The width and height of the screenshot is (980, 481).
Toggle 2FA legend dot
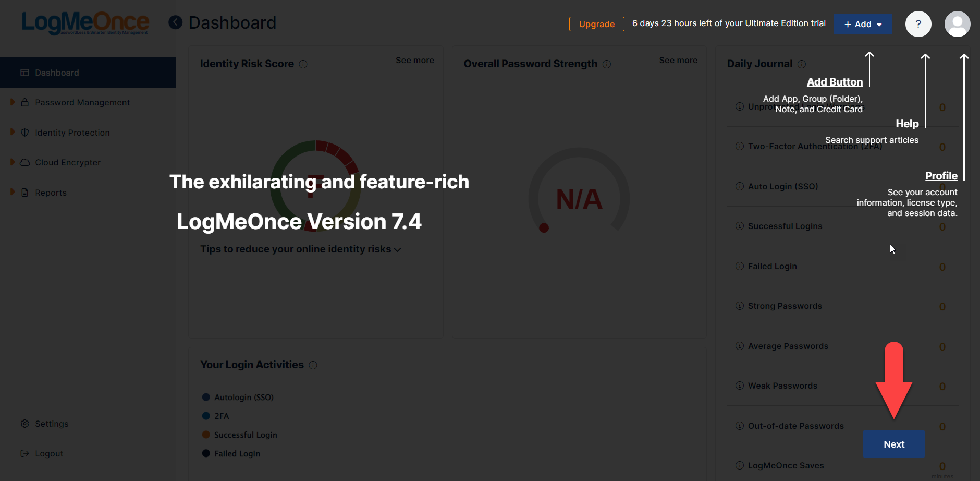[206, 416]
